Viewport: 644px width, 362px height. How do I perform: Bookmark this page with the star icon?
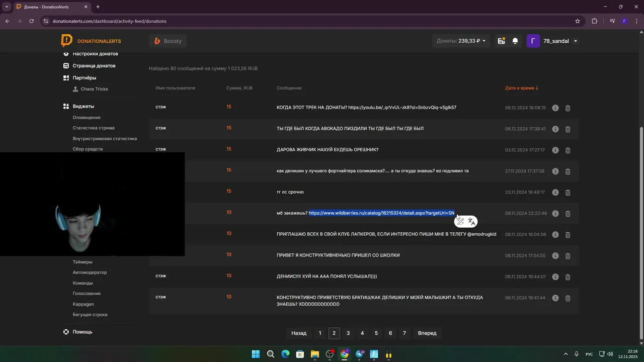tap(578, 21)
